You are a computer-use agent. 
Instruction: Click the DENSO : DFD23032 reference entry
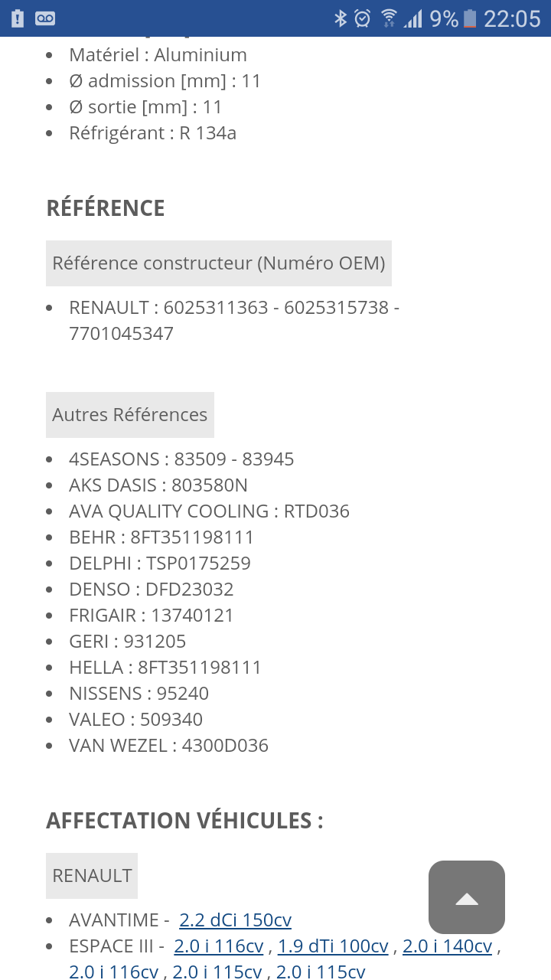[x=151, y=590]
